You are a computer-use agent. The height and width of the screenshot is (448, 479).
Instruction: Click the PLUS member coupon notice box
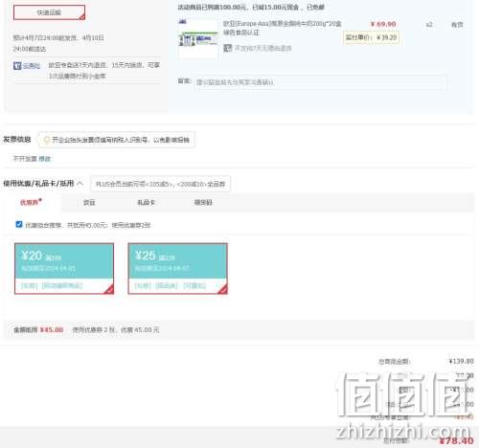[x=161, y=184]
